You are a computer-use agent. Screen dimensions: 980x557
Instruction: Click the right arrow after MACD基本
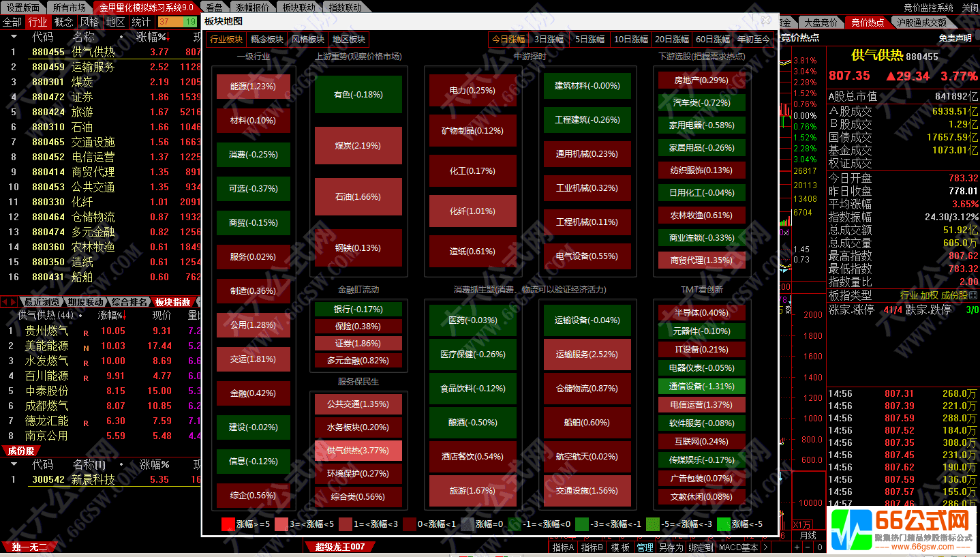coord(766,547)
